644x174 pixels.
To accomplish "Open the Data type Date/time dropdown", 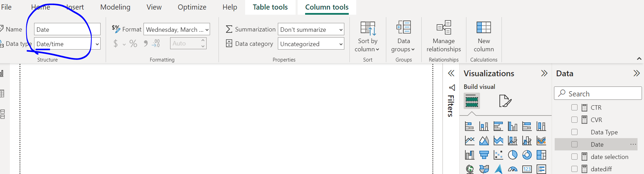I will pyautogui.click(x=67, y=44).
